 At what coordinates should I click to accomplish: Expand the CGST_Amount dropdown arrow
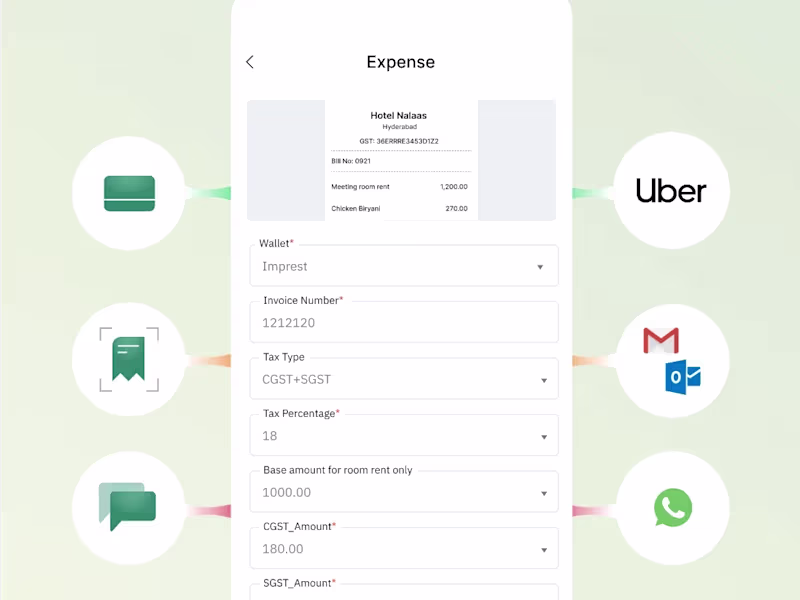pyautogui.click(x=544, y=550)
